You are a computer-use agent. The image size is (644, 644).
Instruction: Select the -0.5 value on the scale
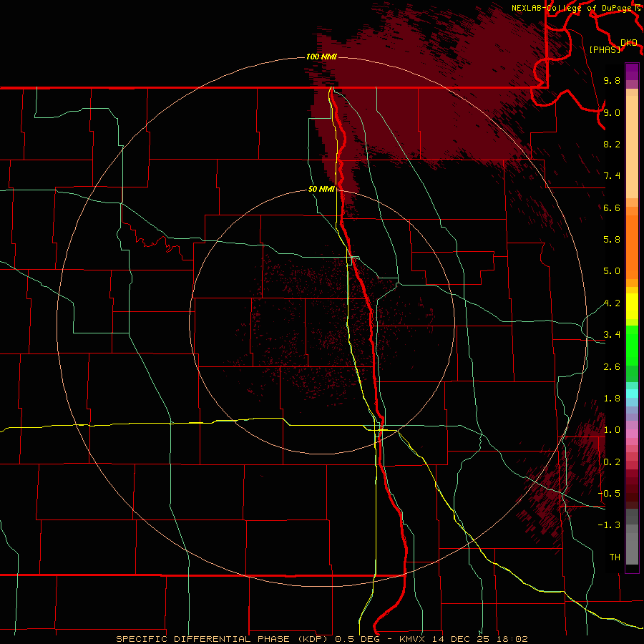[609, 494]
